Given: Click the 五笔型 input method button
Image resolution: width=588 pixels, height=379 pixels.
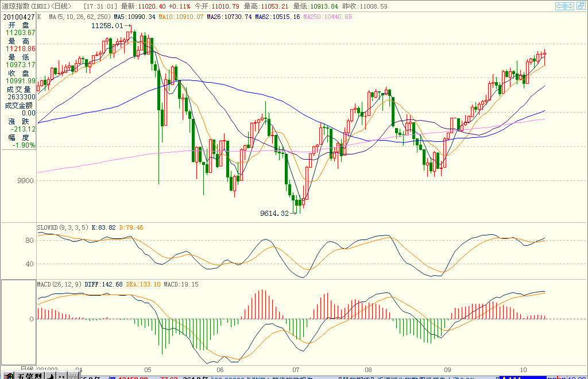Looking at the screenshot, I should [x=30, y=375].
